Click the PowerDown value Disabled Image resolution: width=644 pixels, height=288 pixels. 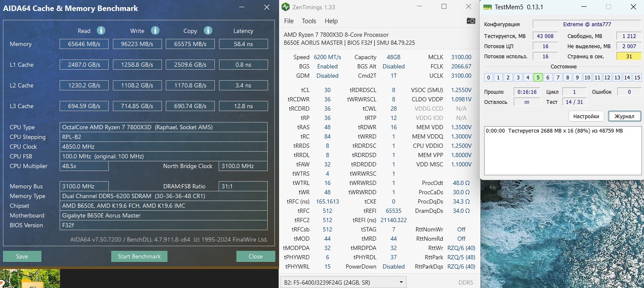pyautogui.click(x=394, y=266)
